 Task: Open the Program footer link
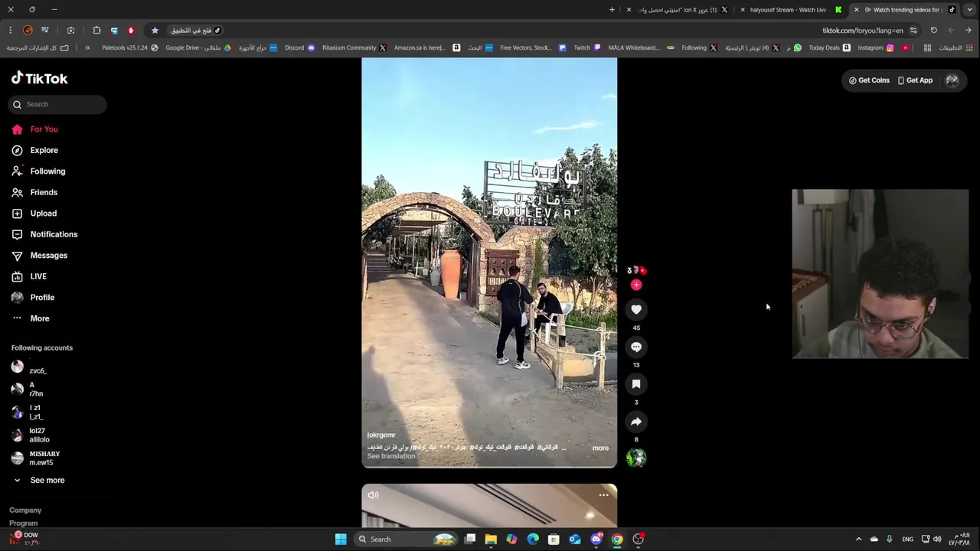[24, 523]
